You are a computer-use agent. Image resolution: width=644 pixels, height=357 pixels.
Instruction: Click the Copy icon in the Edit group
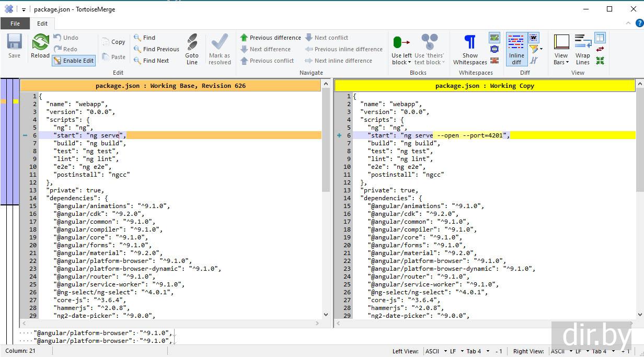coord(113,42)
